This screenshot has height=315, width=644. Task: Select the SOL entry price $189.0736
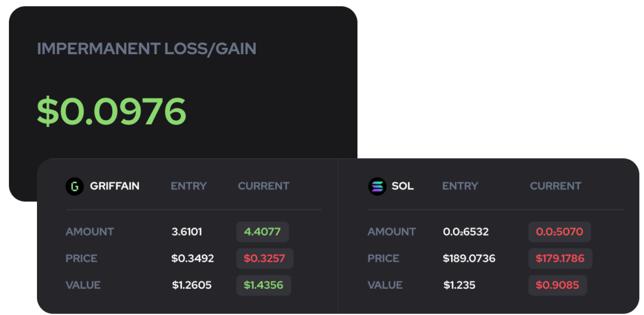pos(469,258)
